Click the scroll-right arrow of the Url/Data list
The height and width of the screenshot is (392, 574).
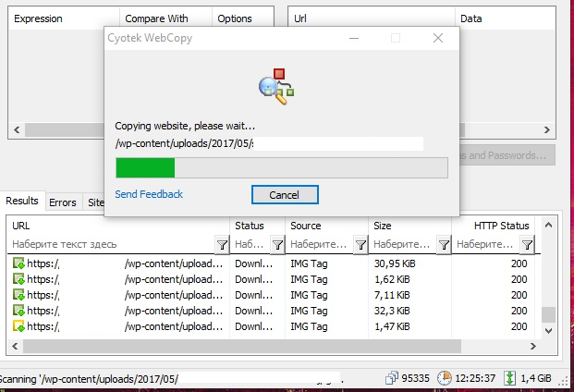(x=547, y=130)
